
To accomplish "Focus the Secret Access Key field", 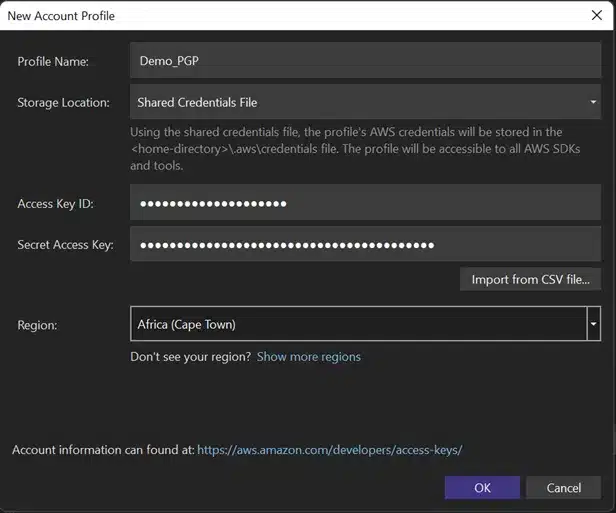I will (365, 244).
